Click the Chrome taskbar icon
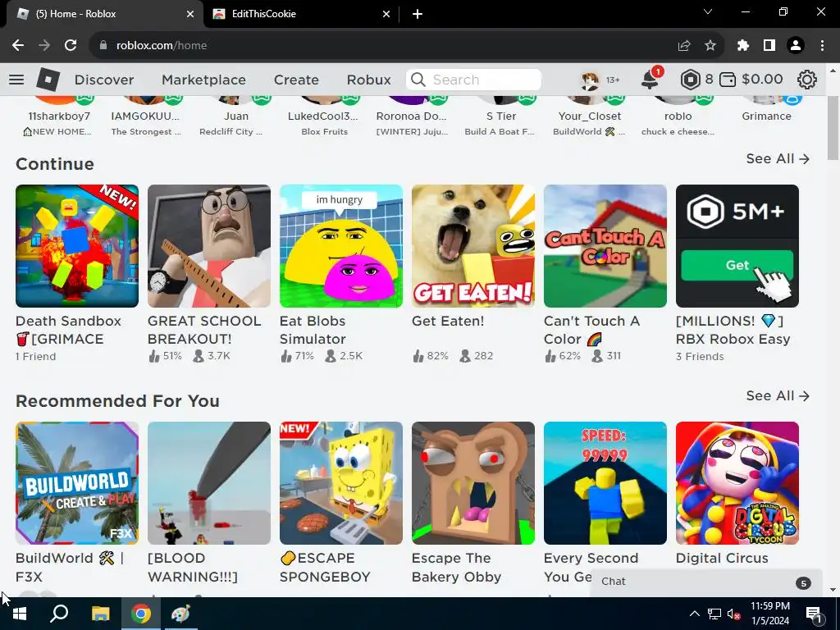 click(141, 614)
